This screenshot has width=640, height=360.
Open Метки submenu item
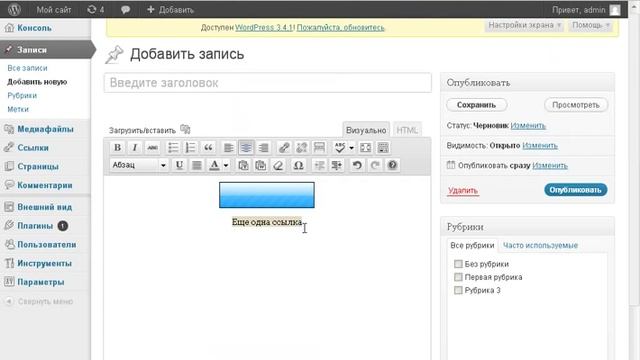click(x=18, y=109)
